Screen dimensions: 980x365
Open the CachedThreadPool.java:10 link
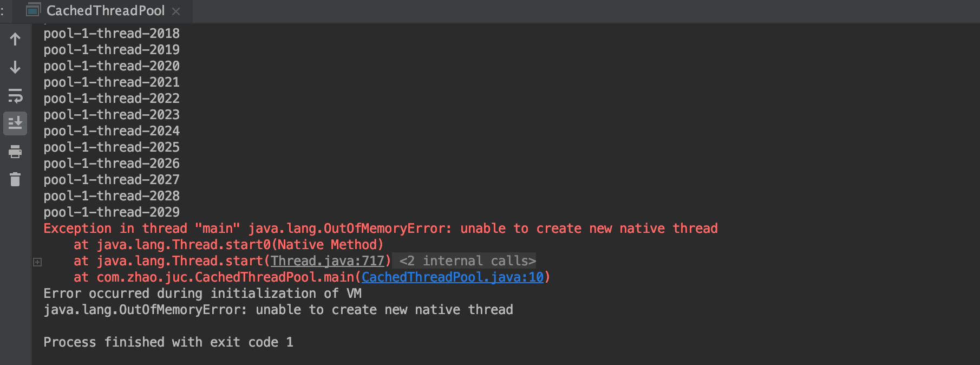click(x=452, y=277)
